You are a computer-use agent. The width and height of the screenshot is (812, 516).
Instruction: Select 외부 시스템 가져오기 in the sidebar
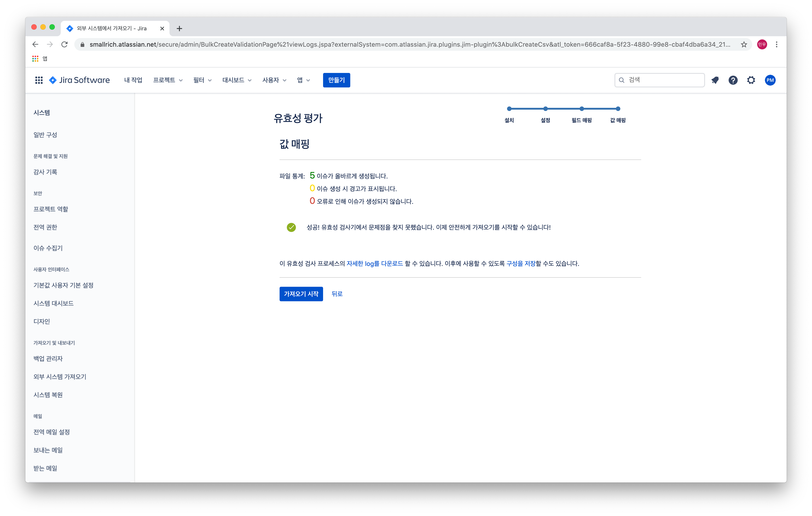click(x=60, y=377)
